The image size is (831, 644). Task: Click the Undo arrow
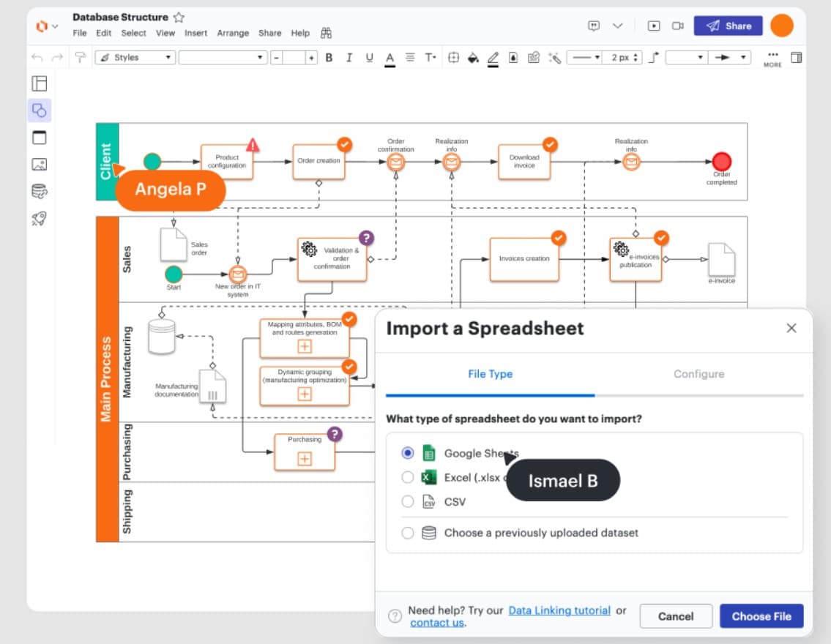tap(37, 57)
